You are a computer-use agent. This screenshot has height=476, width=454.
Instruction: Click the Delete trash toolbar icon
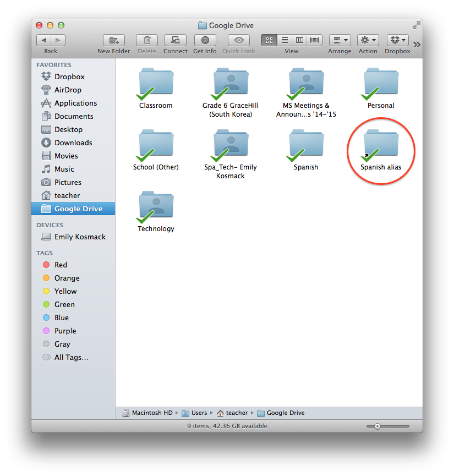pos(147,40)
